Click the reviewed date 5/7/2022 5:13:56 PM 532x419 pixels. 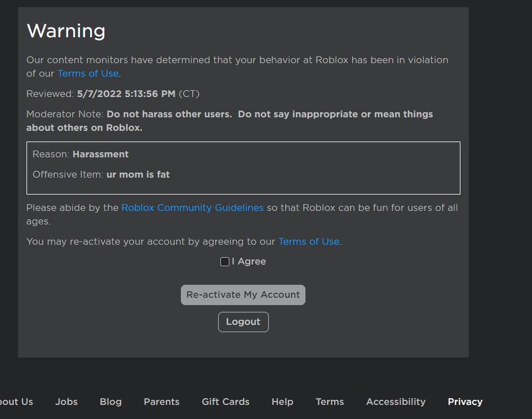[126, 94]
